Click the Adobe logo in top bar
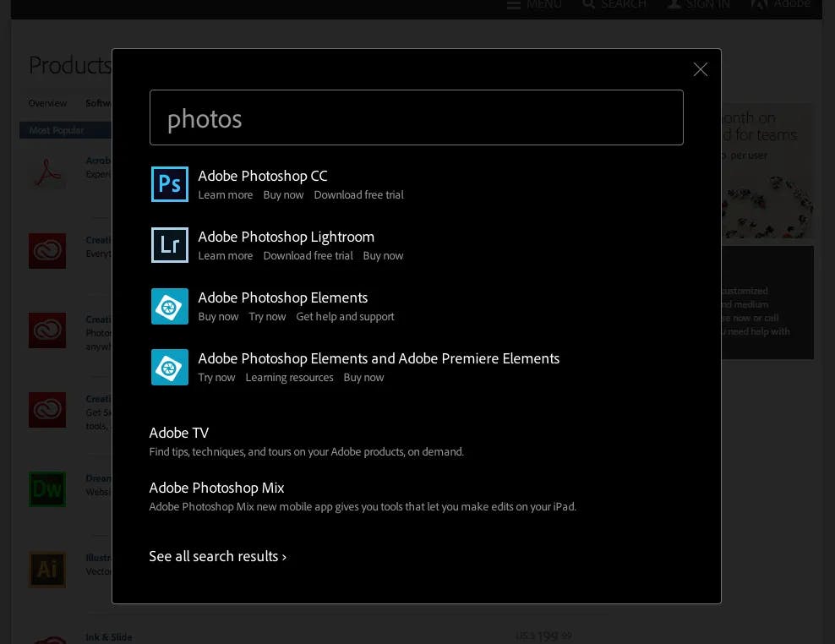The height and width of the screenshot is (644, 835). point(758,4)
